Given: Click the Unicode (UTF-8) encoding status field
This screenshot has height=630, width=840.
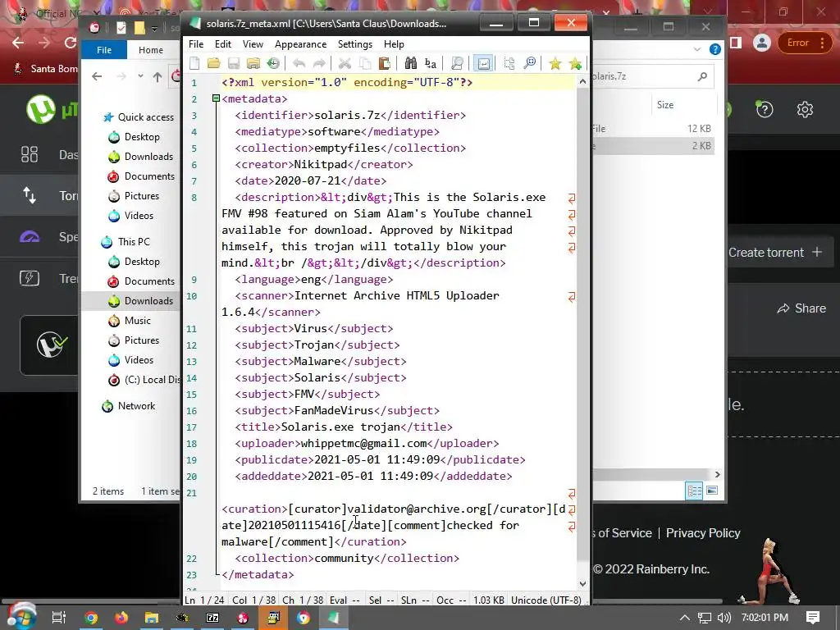Looking at the screenshot, I should click(x=546, y=600).
